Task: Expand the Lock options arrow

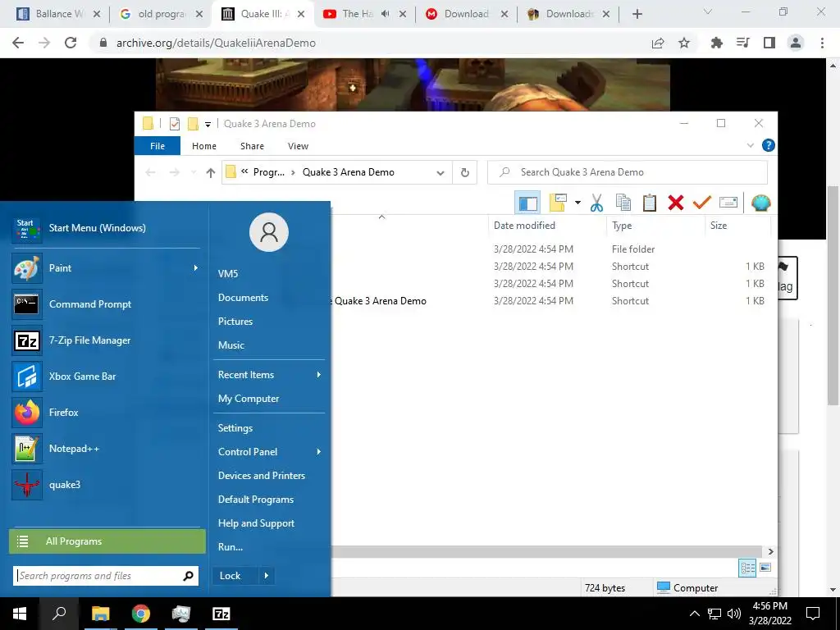Action: click(x=267, y=576)
